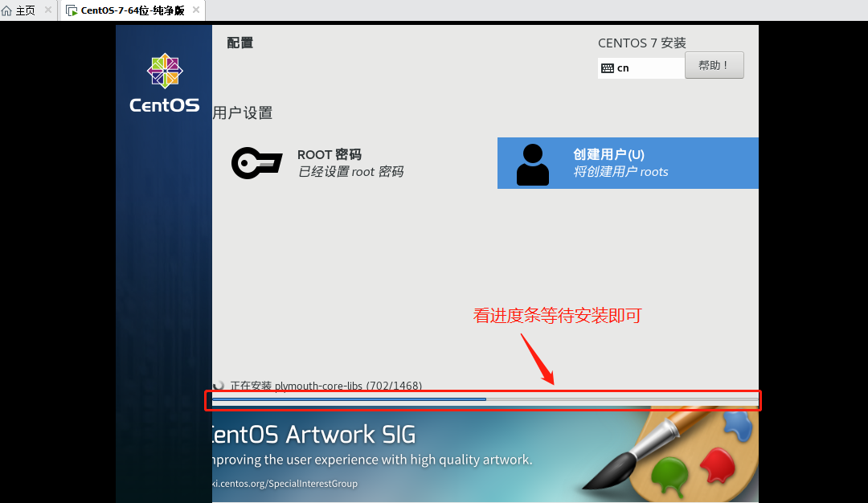This screenshot has height=503, width=868.
Task: Click the 用户设置 heading
Action: (243, 112)
